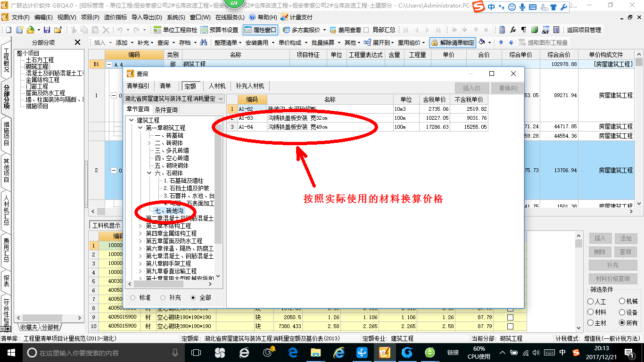Move row down with blue arrow
644x362 pixels.
510,42
